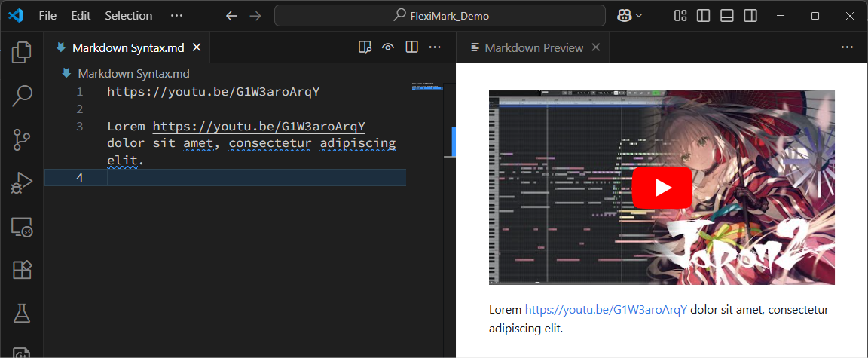868x358 pixels.
Task: Open the Explorer view in activity bar
Action: 22,52
